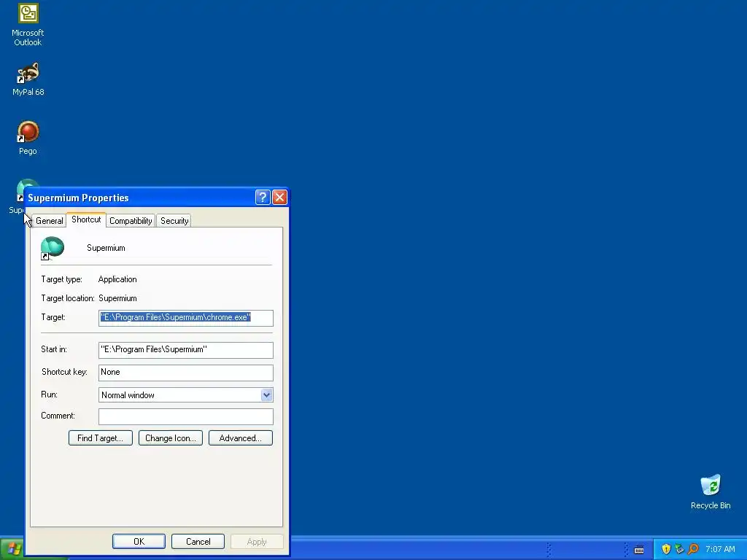
Task: Click the Change Icon button
Action: (x=171, y=438)
